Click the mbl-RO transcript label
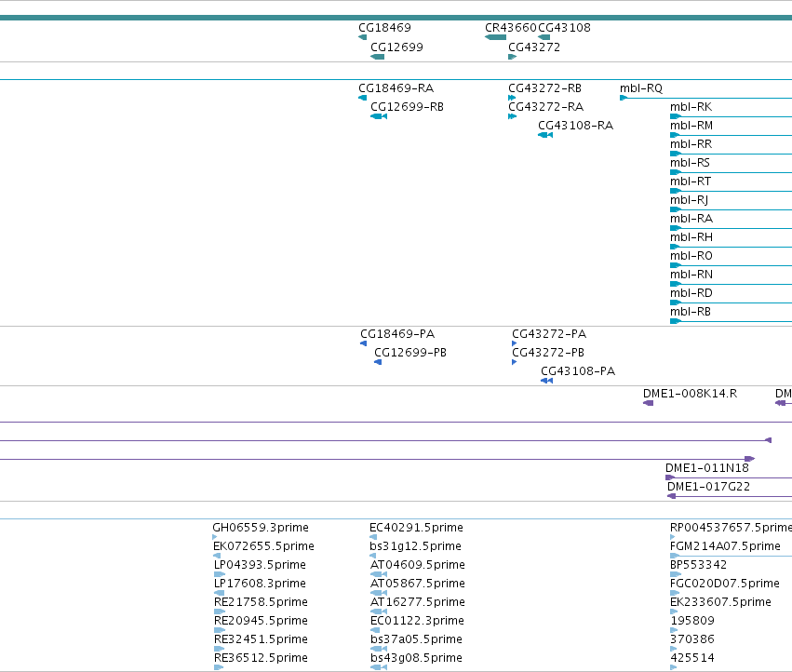The height and width of the screenshot is (672, 792). [691, 256]
